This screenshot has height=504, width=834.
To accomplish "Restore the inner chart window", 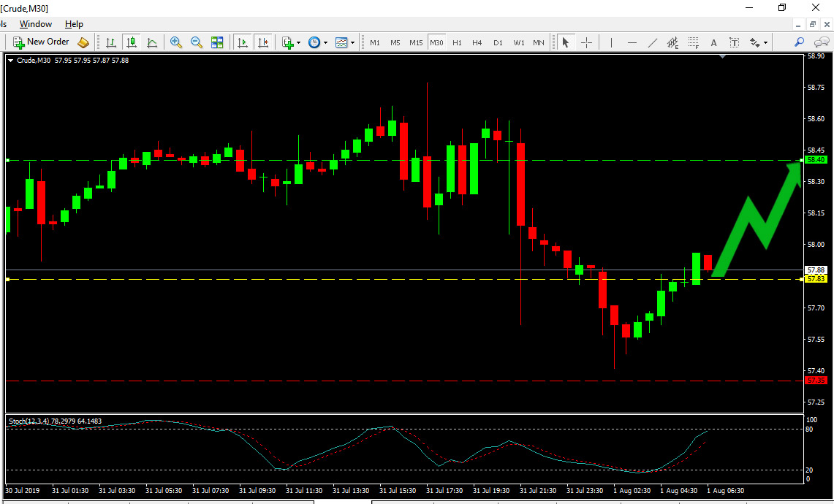I will (812, 24).
